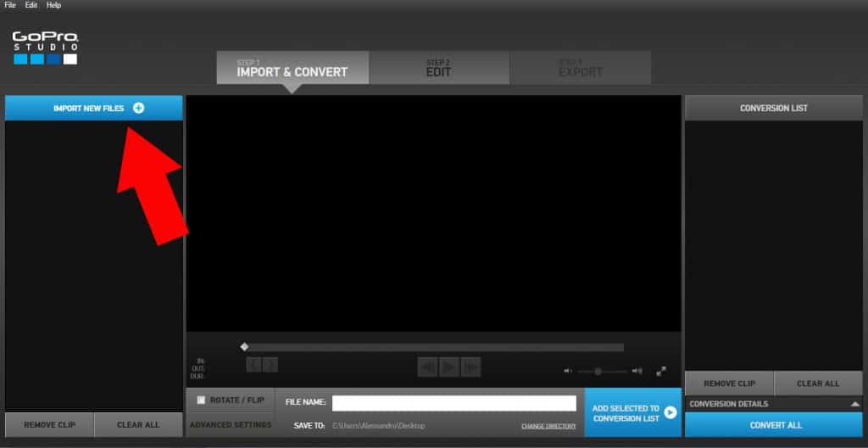Enable the Rotate / Flip checkbox
Viewport: 868px width, 448px height.
[x=201, y=400]
